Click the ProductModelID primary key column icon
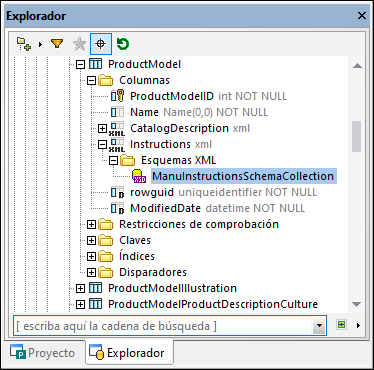374x370 pixels. pos(117,96)
